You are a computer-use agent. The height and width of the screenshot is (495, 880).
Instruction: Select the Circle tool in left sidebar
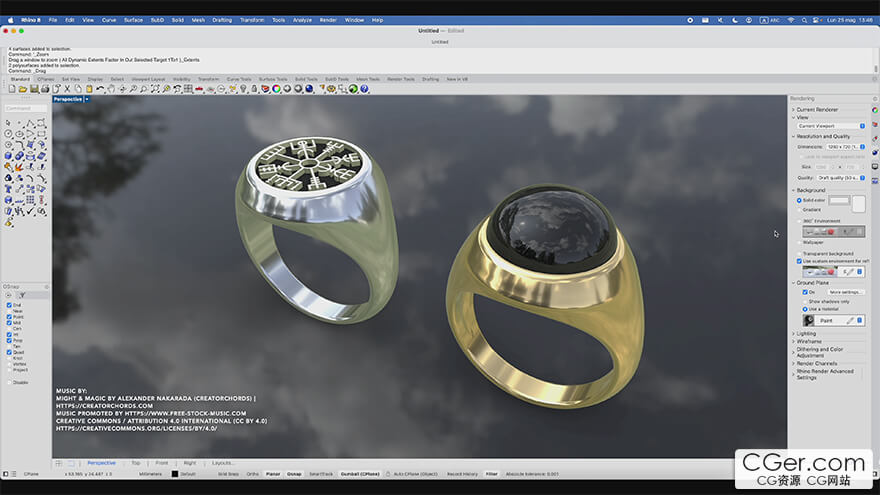coord(8,134)
